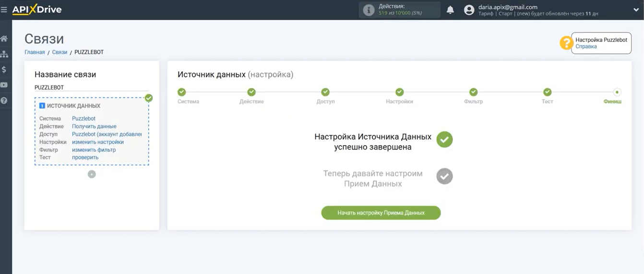Click Начать настройку Приема Данных button
Image resolution: width=644 pixels, height=274 pixels.
[381, 213]
